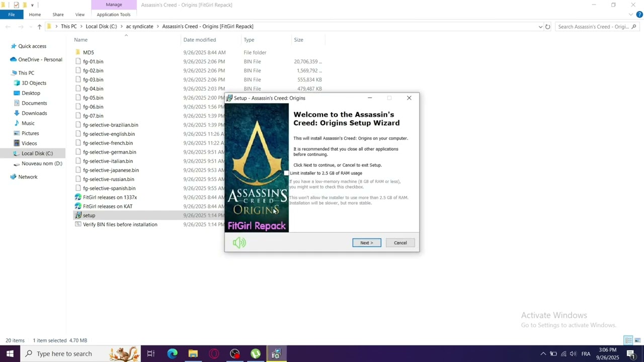The image size is (644, 362).
Task: Switch to large thumbnails view icon
Action: (638, 340)
